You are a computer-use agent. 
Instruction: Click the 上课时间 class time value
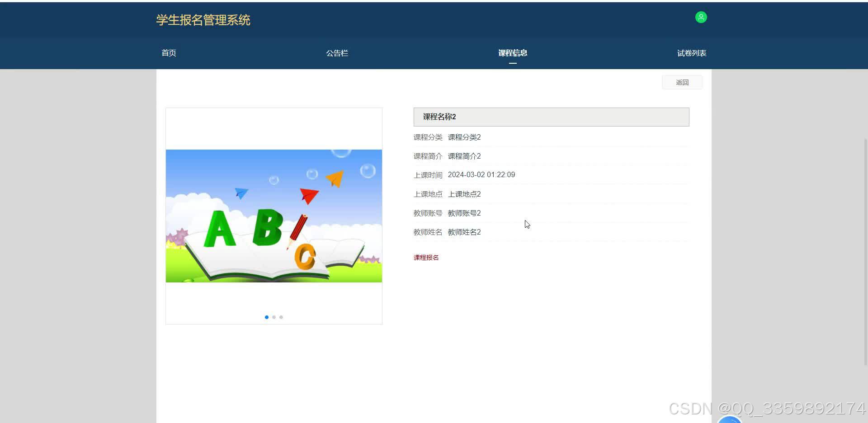pos(481,174)
